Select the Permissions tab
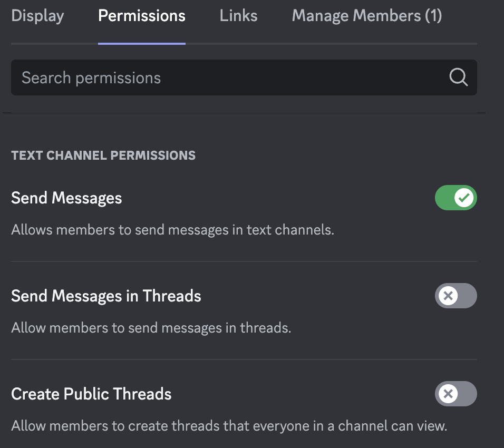The image size is (504, 448). click(142, 16)
